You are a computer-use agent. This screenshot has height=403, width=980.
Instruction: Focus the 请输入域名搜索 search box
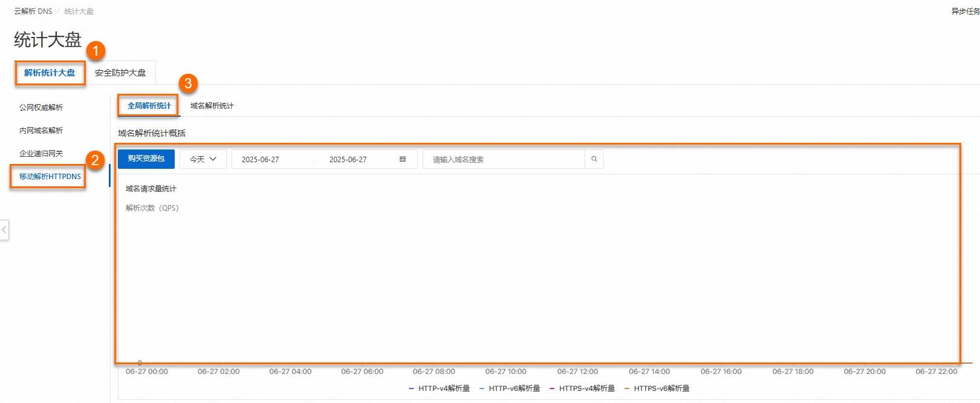point(504,159)
